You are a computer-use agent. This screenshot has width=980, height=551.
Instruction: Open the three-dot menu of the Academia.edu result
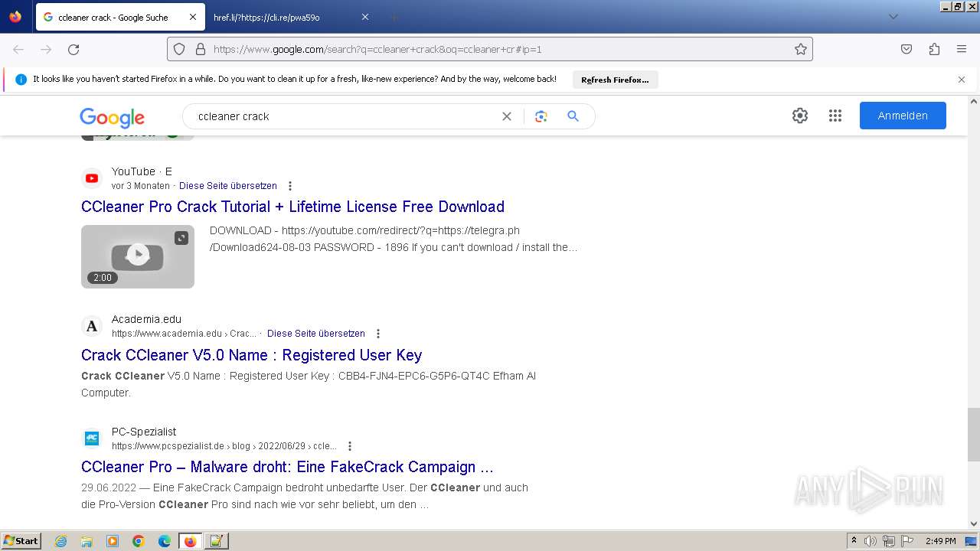pyautogui.click(x=378, y=334)
